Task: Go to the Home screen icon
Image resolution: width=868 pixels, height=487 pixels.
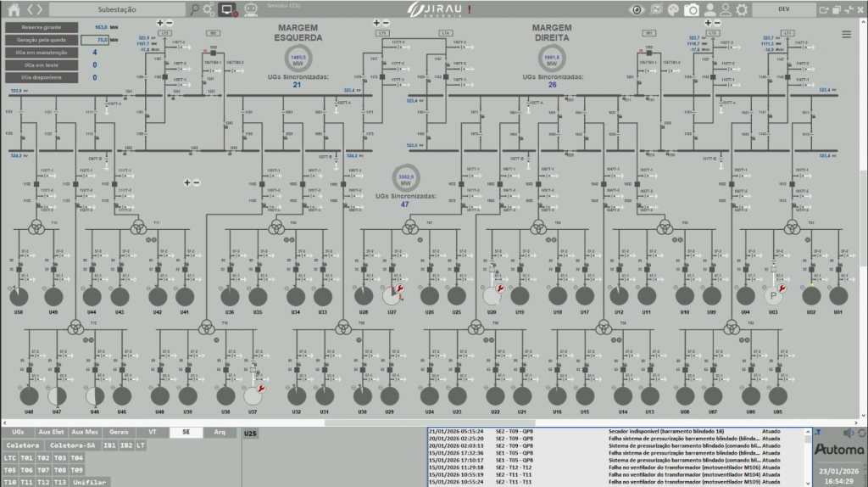Action: click(14, 9)
